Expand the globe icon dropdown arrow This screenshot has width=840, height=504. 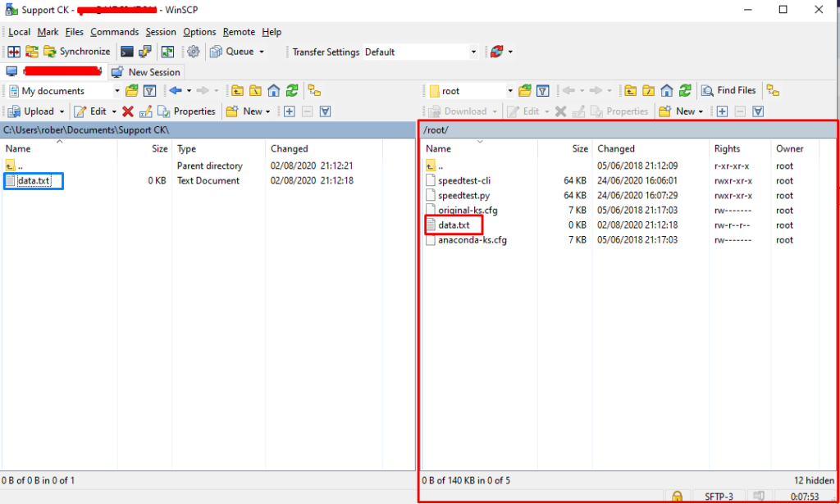[510, 52]
